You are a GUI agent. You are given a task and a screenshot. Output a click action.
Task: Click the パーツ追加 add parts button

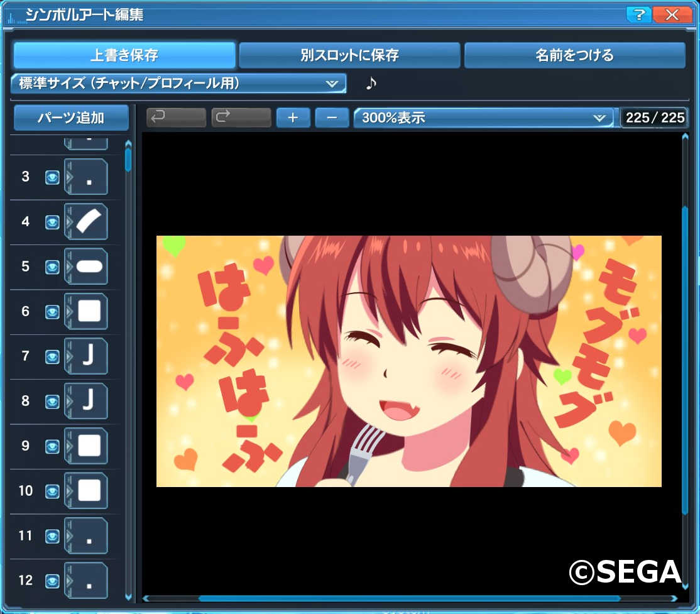click(x=71, y=118)
